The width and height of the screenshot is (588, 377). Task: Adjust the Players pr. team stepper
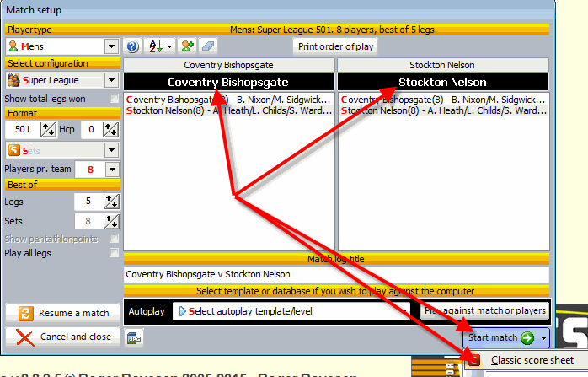tap(110, 170)
